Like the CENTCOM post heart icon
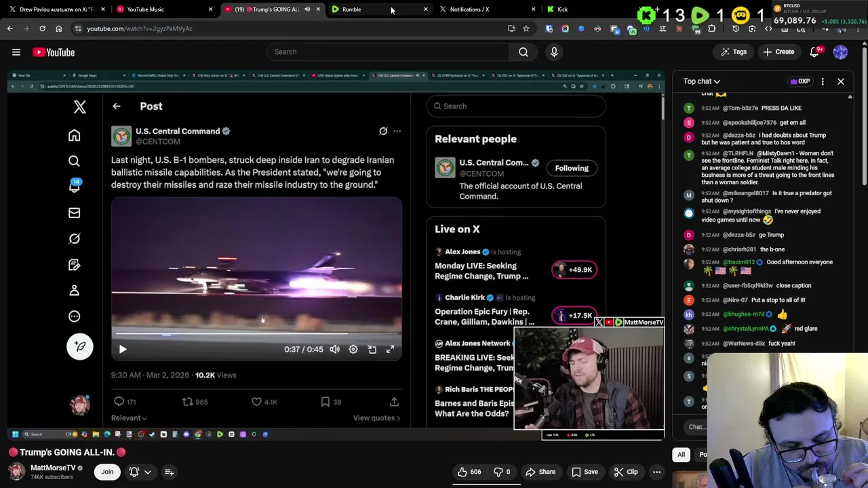 256,402
